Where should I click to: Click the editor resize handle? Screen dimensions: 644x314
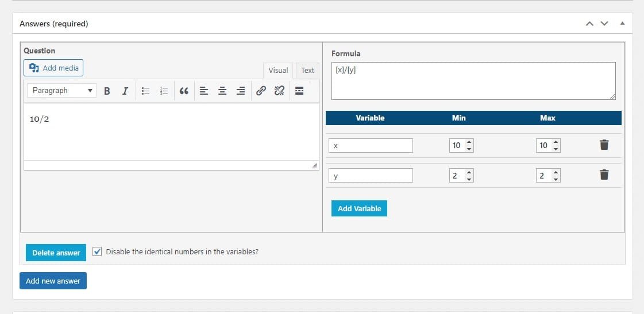pyautogui.click(x=315, y=166)
